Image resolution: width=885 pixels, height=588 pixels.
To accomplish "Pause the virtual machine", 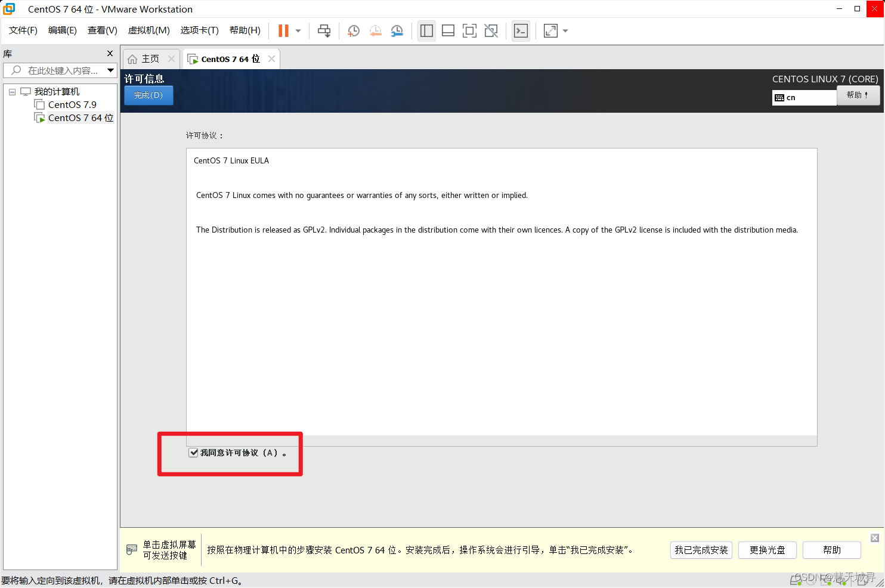I will [x=283, y=31].
